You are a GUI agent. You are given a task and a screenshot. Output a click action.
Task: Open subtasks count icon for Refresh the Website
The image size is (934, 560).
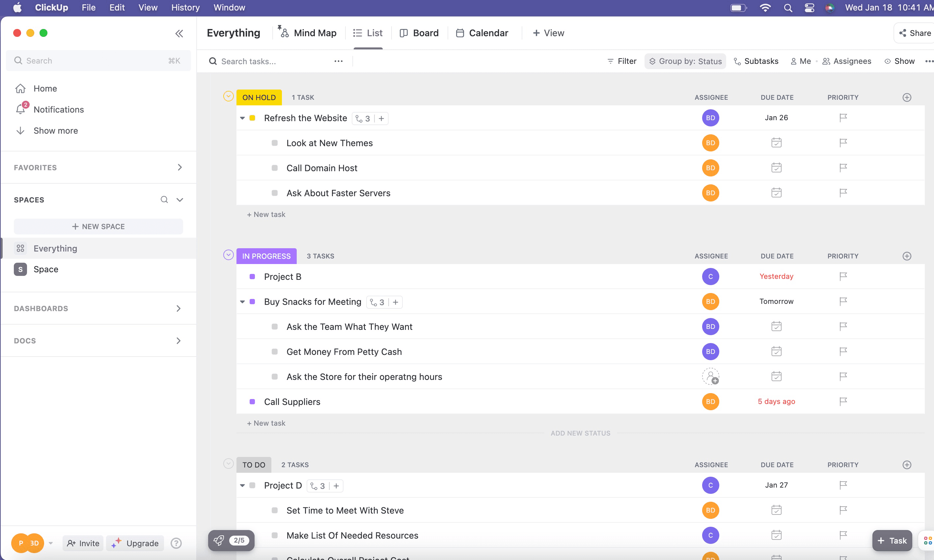pos(363,119)
